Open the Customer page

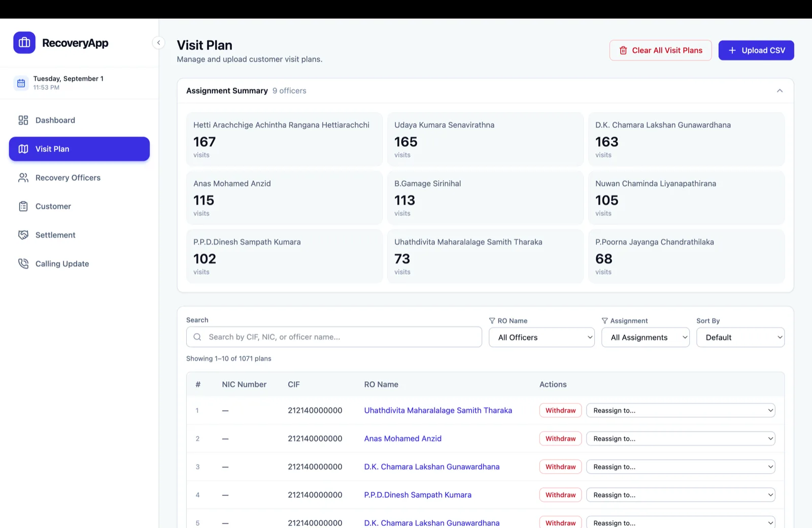(79, 206)
